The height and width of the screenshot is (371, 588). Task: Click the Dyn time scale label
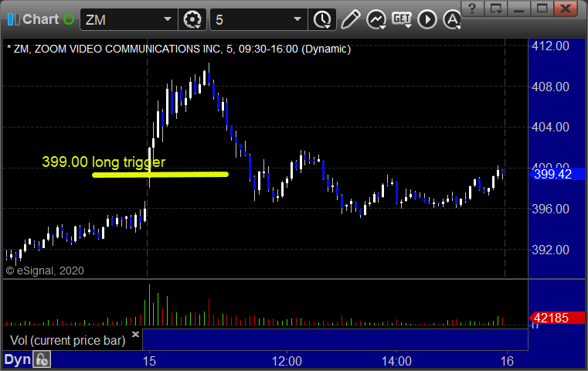point(17,359)
